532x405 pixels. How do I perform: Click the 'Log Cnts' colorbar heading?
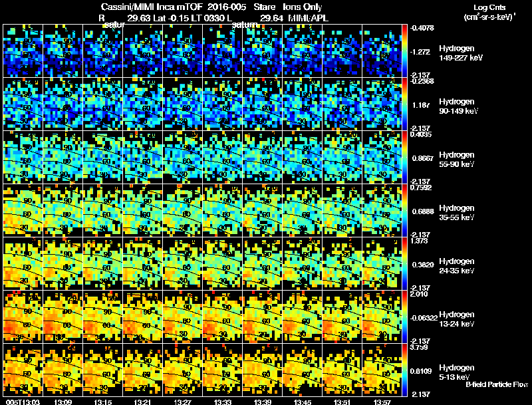(x=489, y=7)
